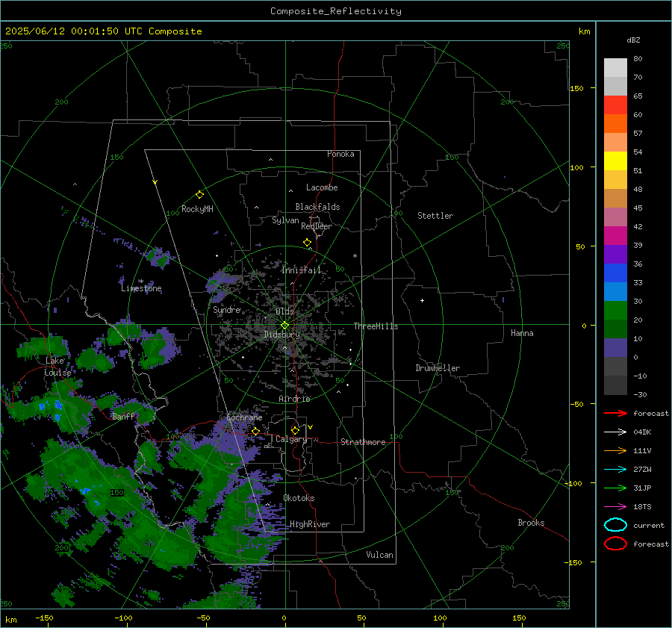Click the Lake Louise label

point(57,367)
